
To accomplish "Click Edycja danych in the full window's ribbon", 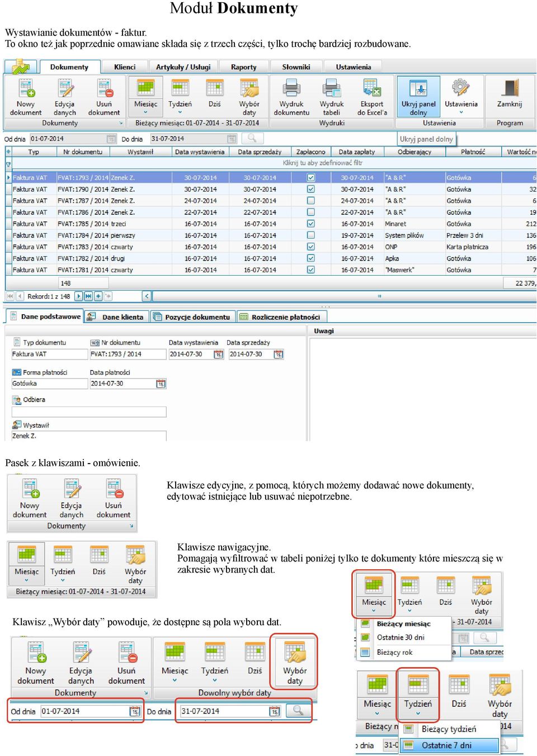I will click(x=65, y=97).
